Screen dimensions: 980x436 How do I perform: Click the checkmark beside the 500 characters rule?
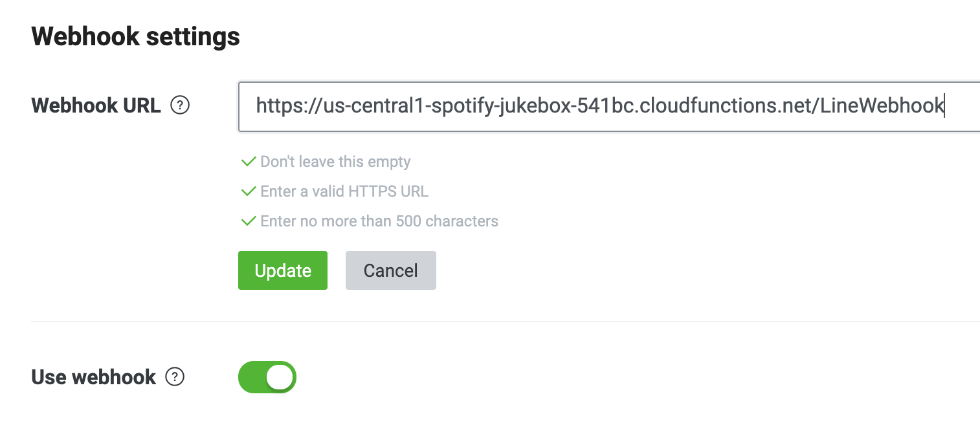pyautogui.click(x=249, y=221)
